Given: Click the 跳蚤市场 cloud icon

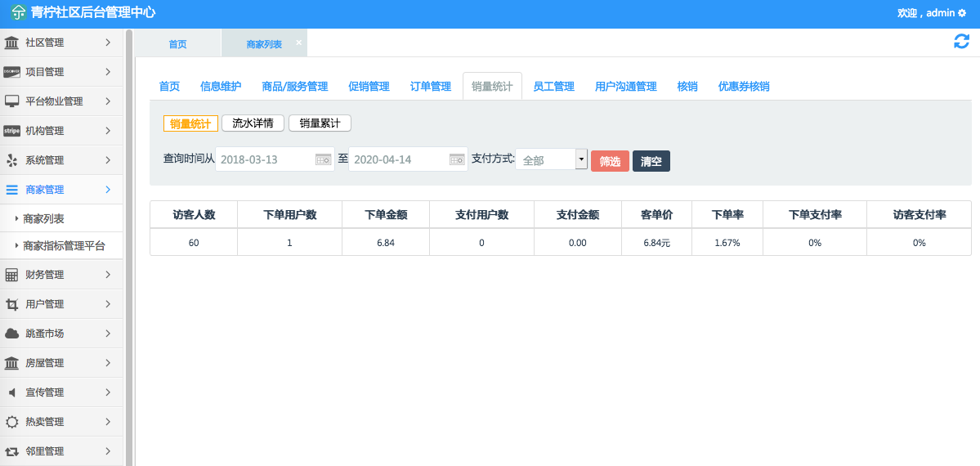Looking at the screenshot, I should pyautogui.click(x=11, y=334).
